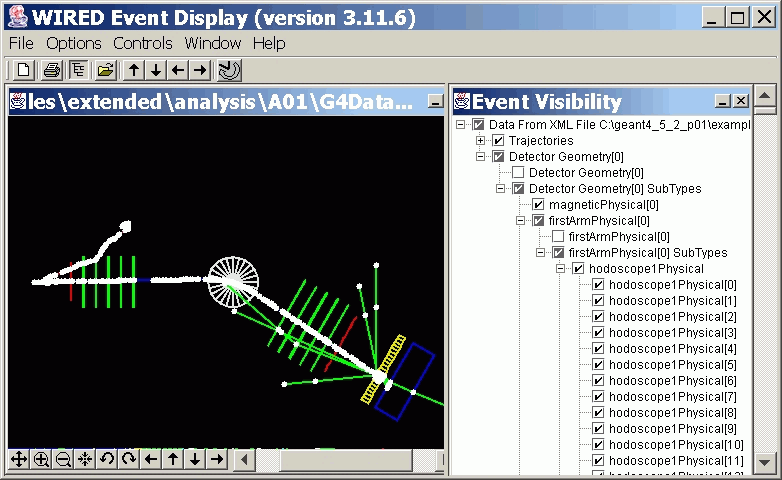Select the magneticPhysical[0] label
Screen dimensions: 782x480
click(603, 205)
